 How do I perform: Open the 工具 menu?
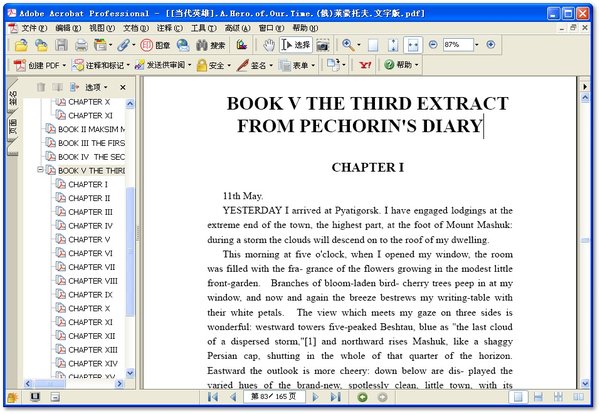pyautogui.click(x=204, y=28)
